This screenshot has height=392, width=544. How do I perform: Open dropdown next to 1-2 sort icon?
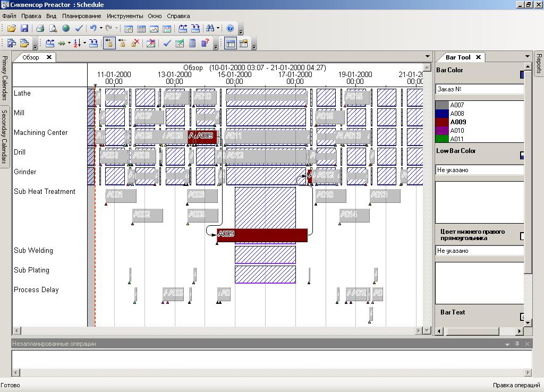point(84,44)
